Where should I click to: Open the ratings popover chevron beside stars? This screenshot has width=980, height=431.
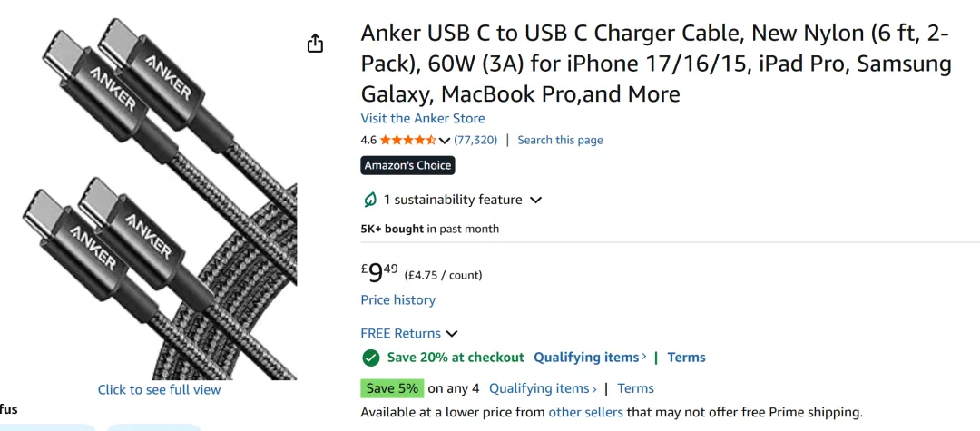coord(445,140)
